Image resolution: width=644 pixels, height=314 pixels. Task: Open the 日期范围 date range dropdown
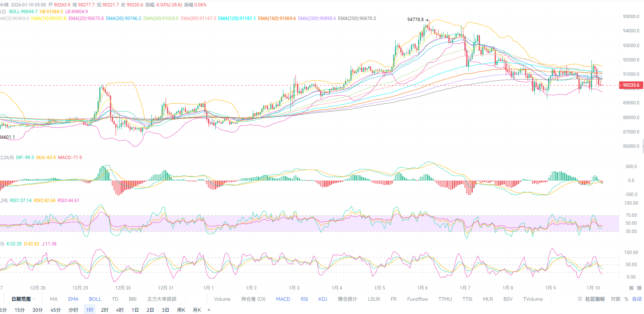(23, 299)
